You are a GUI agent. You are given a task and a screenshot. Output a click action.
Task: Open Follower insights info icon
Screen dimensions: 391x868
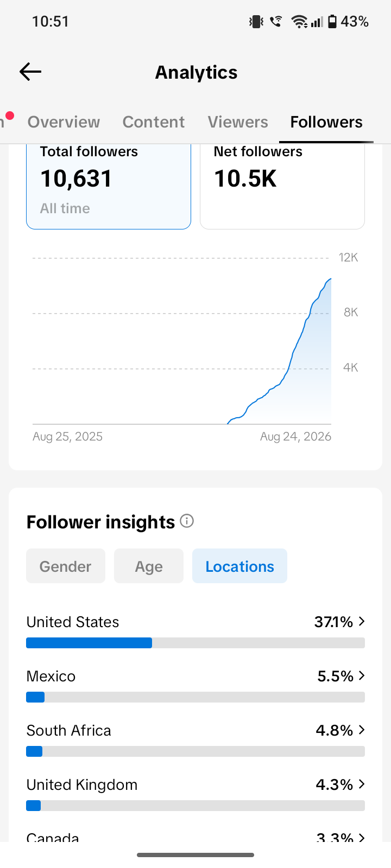[187, 521]
